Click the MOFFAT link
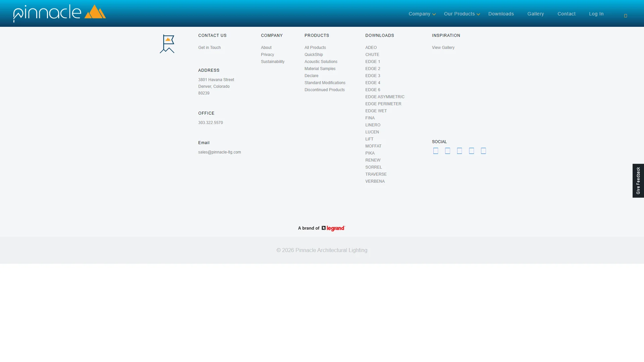Viewport: 644px width, 362px height. pos(373,146)
